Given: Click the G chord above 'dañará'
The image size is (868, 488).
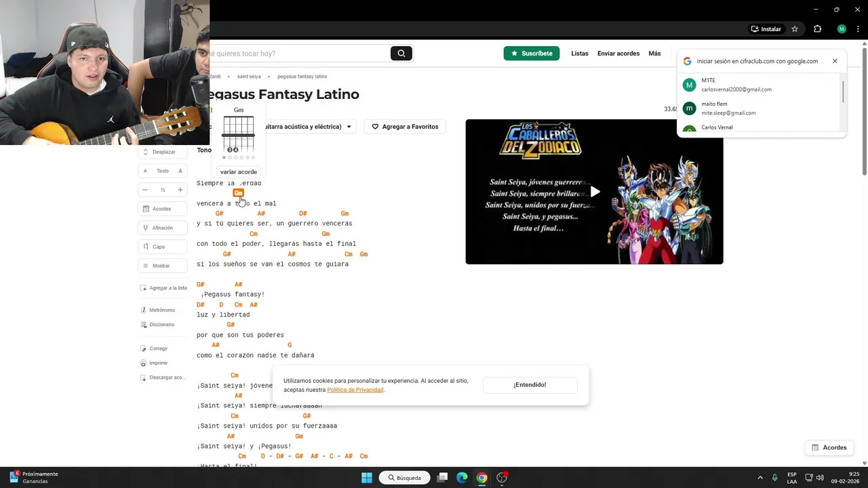Looking at the screenshot, I should [290, 345].
